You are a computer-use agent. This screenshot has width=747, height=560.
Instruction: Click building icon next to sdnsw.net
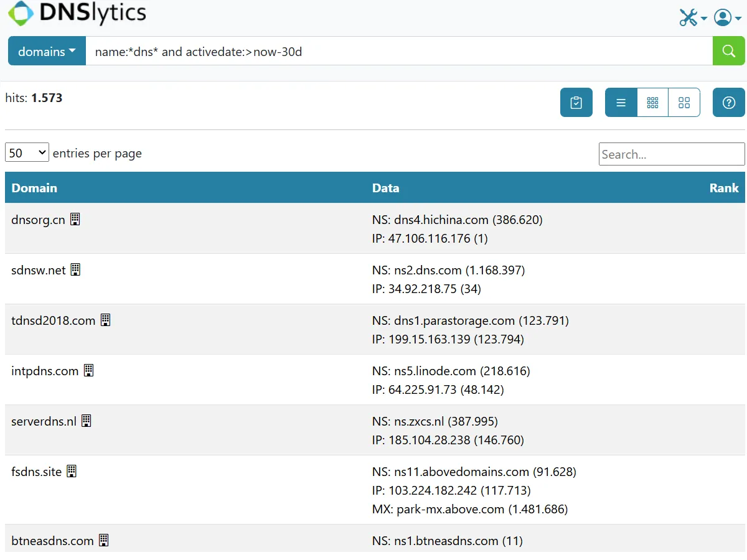pos(75,269)
